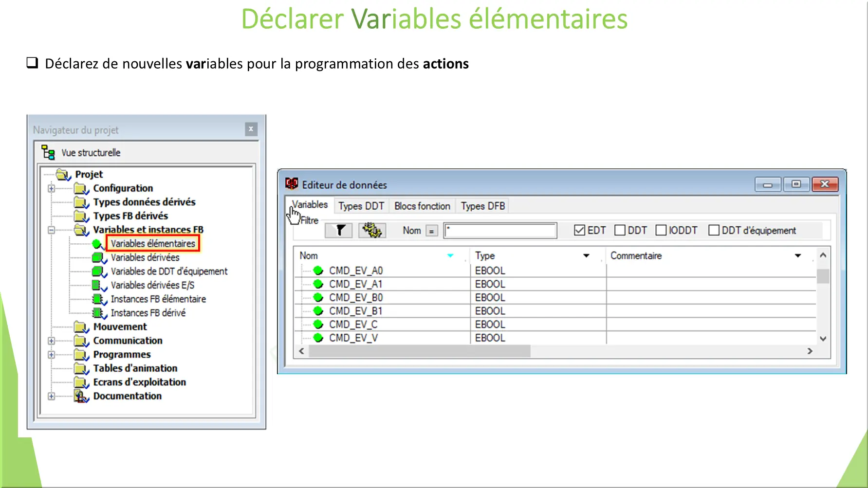The height and width of the screenshot is (488, 868).
Task: Click inside the Nom filter input field
Action: [500, 230]
